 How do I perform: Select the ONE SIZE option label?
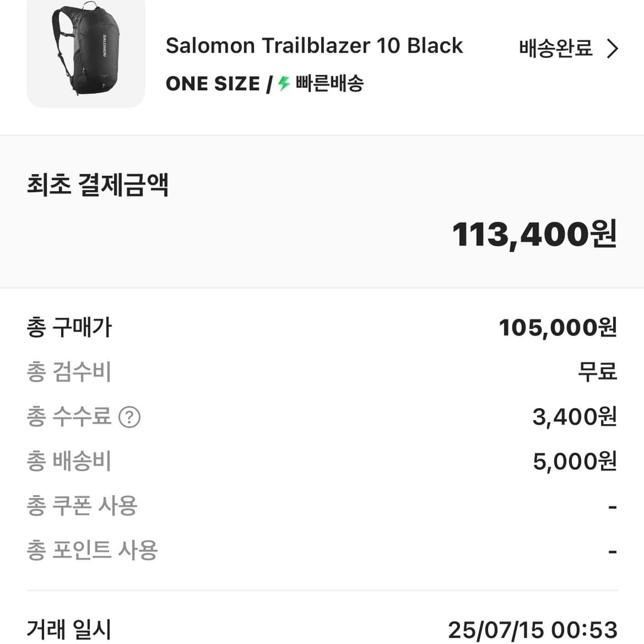tap(212, 84)
